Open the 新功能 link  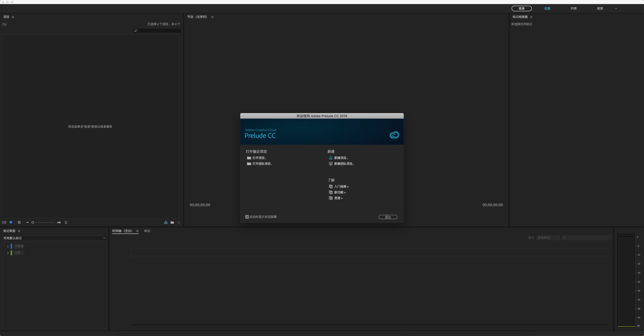337,192
